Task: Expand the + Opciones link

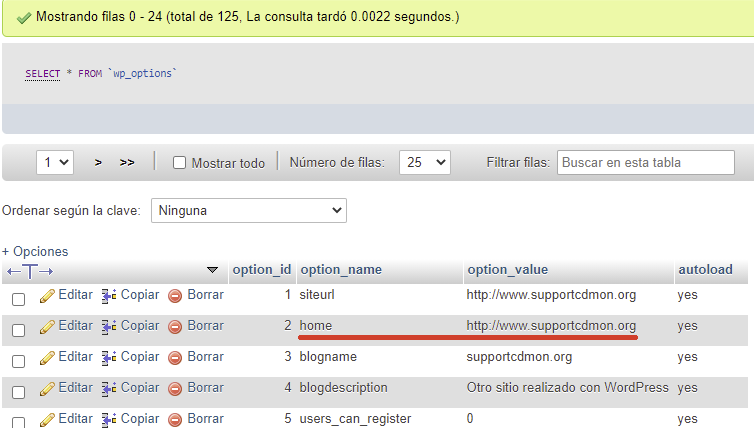Action: (35, 252)
